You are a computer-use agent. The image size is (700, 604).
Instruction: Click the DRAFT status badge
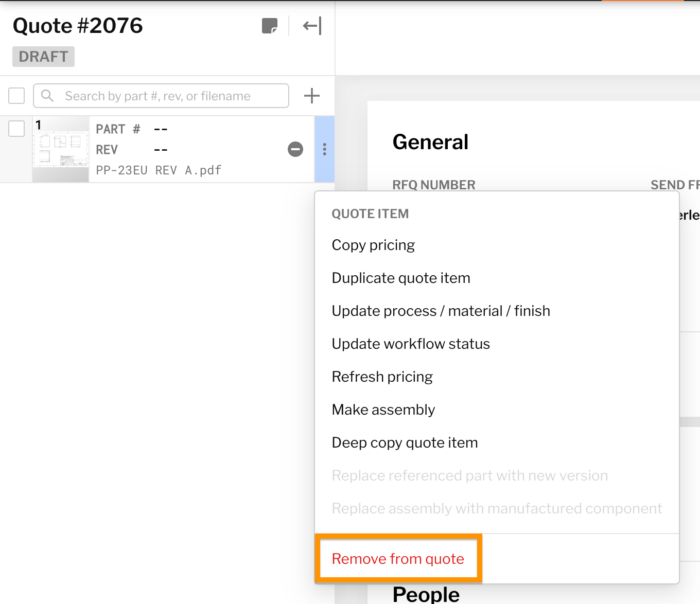(x=44, y=57)
